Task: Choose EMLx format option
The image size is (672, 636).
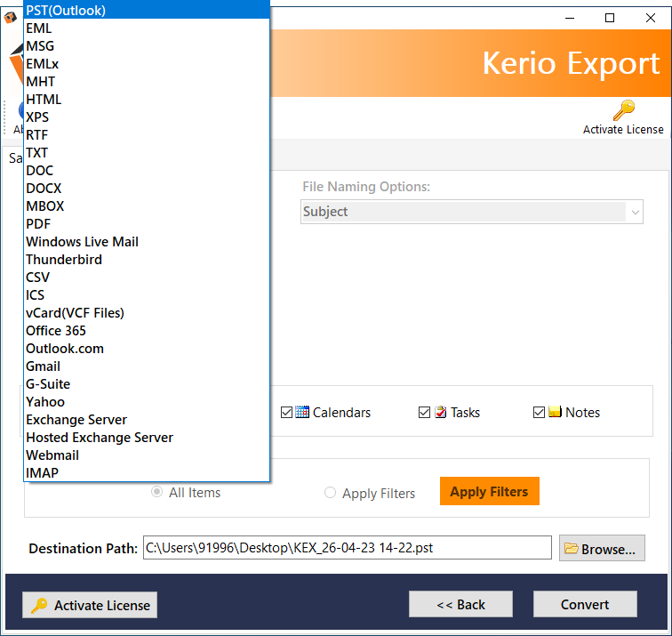Action: point(147,64)
